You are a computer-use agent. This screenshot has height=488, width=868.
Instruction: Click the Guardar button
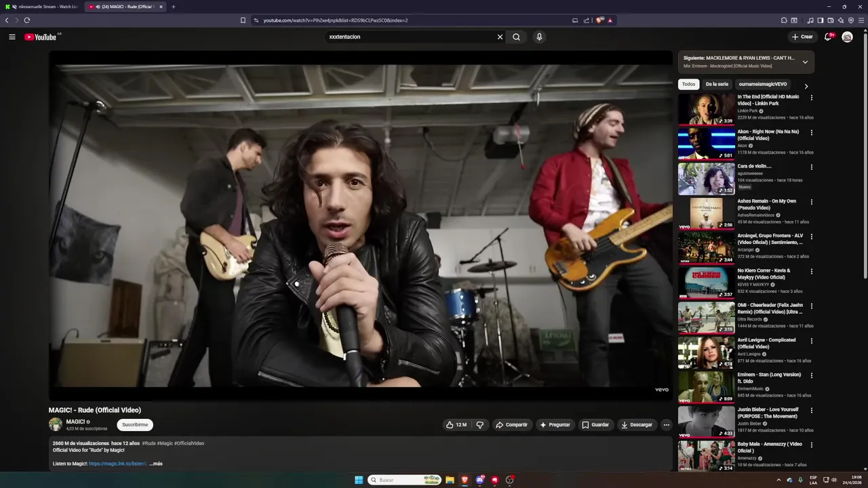pos(595,425)
